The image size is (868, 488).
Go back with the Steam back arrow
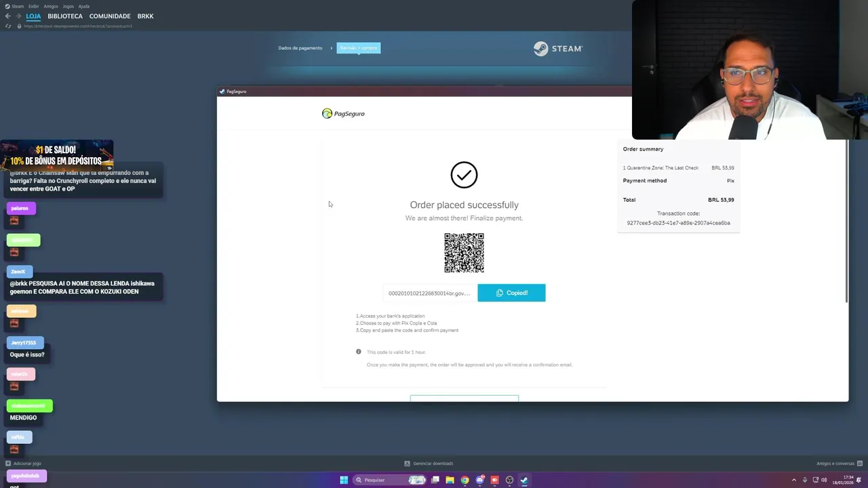click(8, 16)
